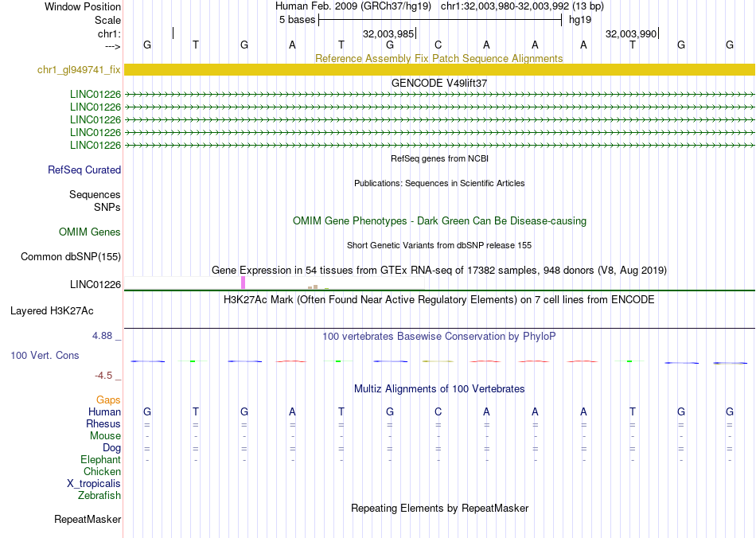The width and height of the screenshot is (756, 538).
Task: Click the Layered H3K27Ac track label
Action: click(52, 311)
